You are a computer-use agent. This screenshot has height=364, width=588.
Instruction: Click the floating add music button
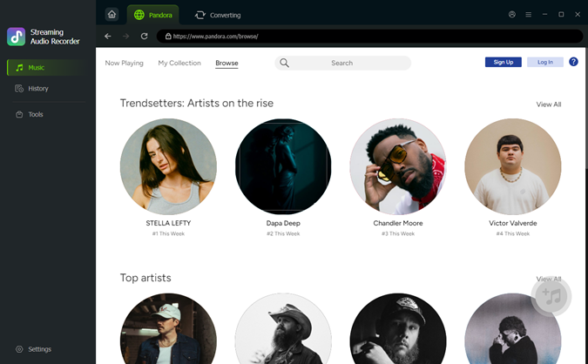[551, 296]
